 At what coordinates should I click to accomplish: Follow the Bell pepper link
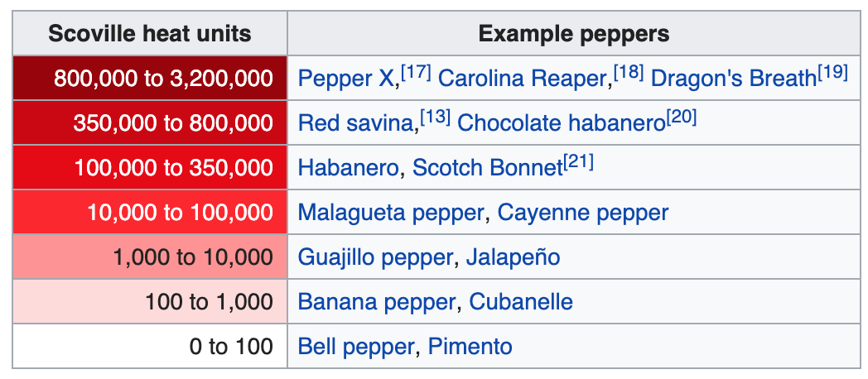tap(355, 347)
